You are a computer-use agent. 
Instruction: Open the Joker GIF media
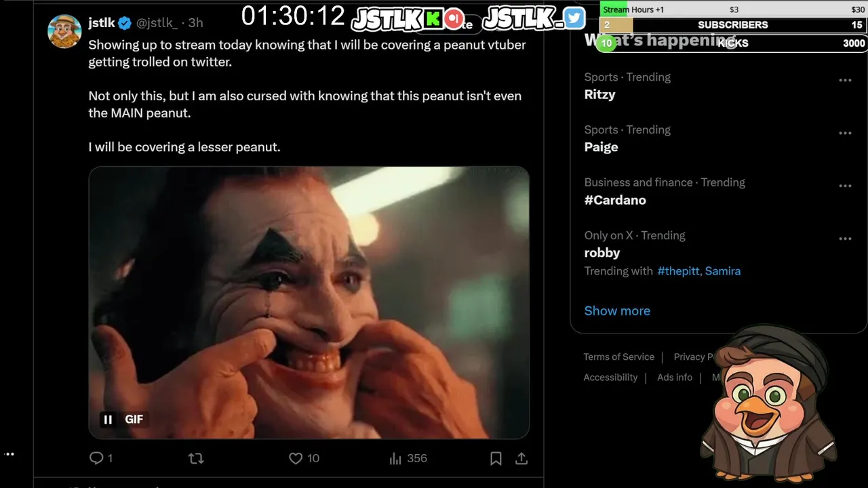click(x=309, y=302)
